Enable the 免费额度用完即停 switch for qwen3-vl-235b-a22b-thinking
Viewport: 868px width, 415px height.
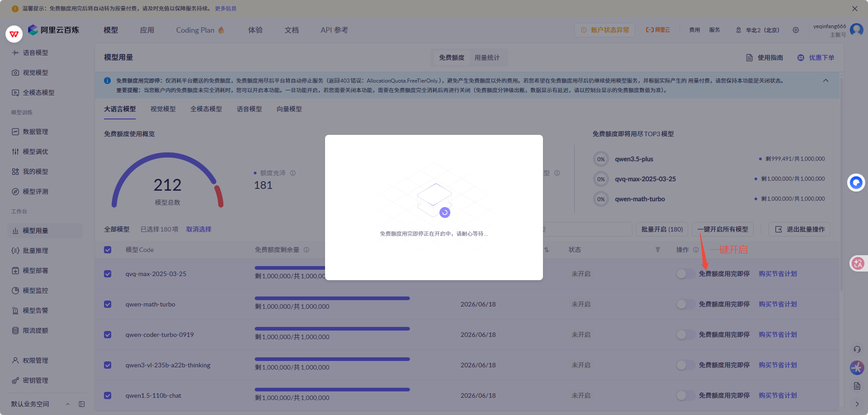point(685,365)
